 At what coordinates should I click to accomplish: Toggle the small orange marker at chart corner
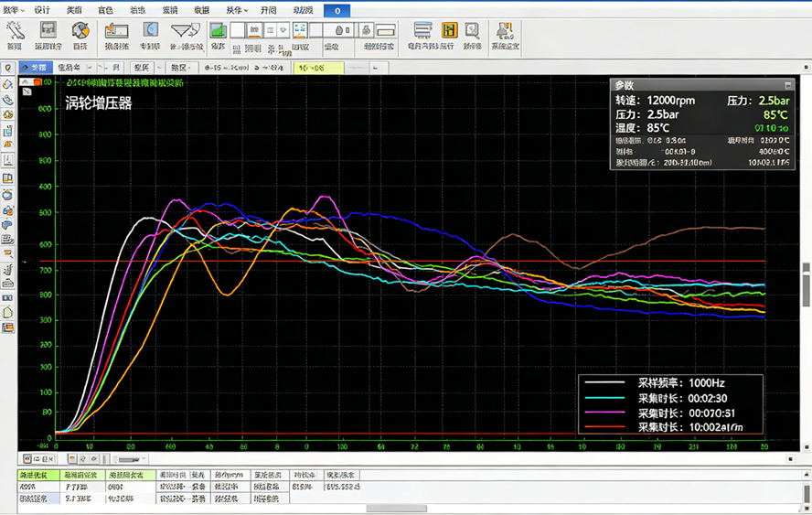click(x=37, y=82)
